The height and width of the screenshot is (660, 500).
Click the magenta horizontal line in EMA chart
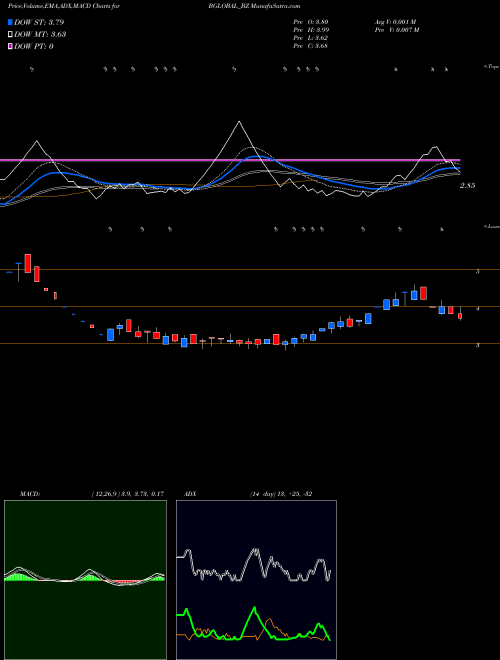(230, 160)
